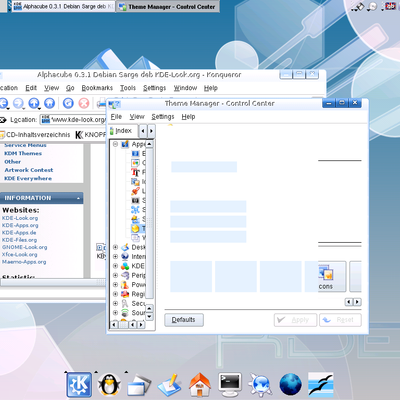Expand the Regional tree branch
Viewport: 400px width, 400px height.
point(115,294)
